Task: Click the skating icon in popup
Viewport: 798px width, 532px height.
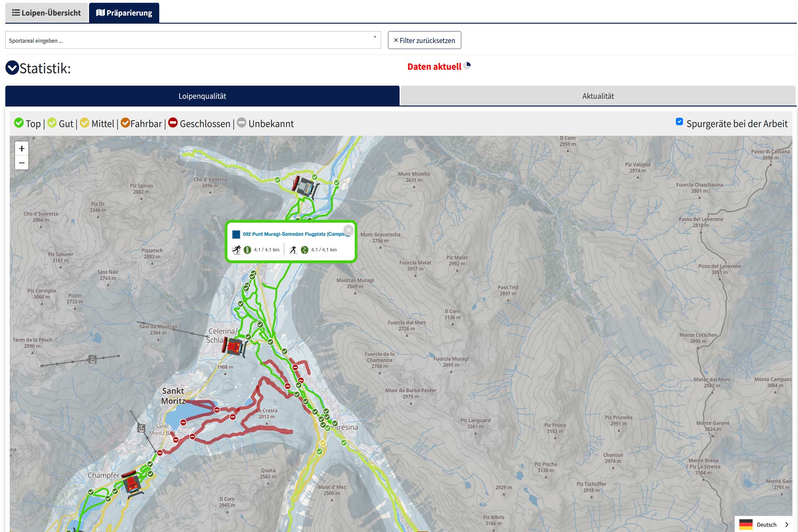Action: [293, 250]
